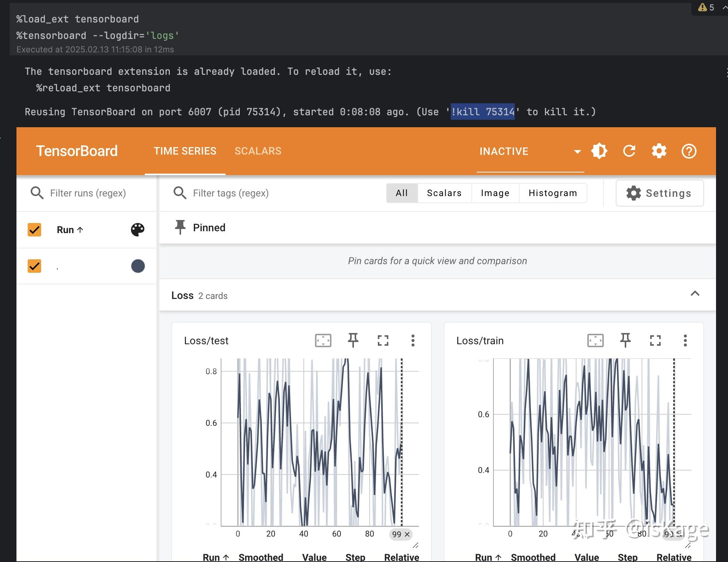Pin the Loss/test card
Screen dimensions: 728x562
pyautogui.click(x=353, y=340)
